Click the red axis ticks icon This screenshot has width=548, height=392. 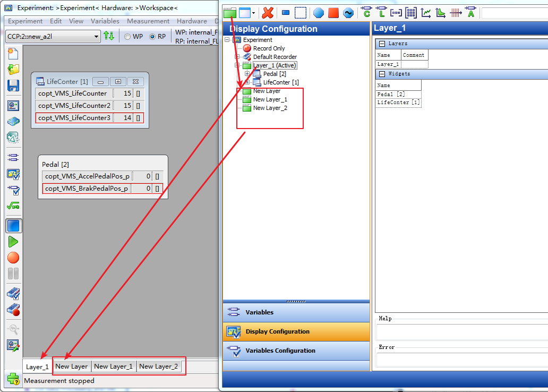click(456, 13)
